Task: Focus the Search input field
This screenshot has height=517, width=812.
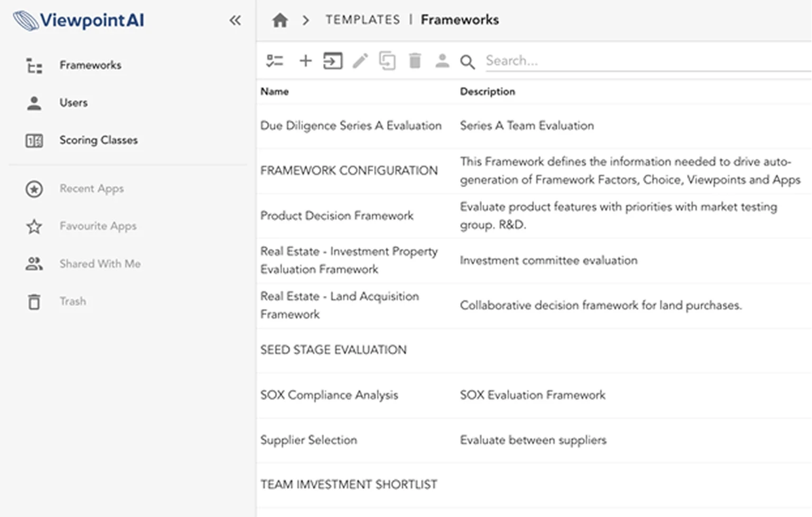Action: tap(648, 61)
